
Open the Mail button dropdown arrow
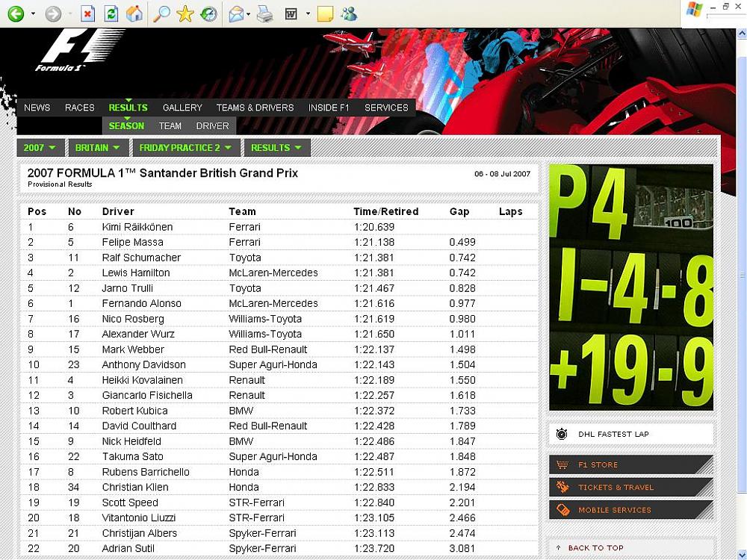(x=249, y=14)
